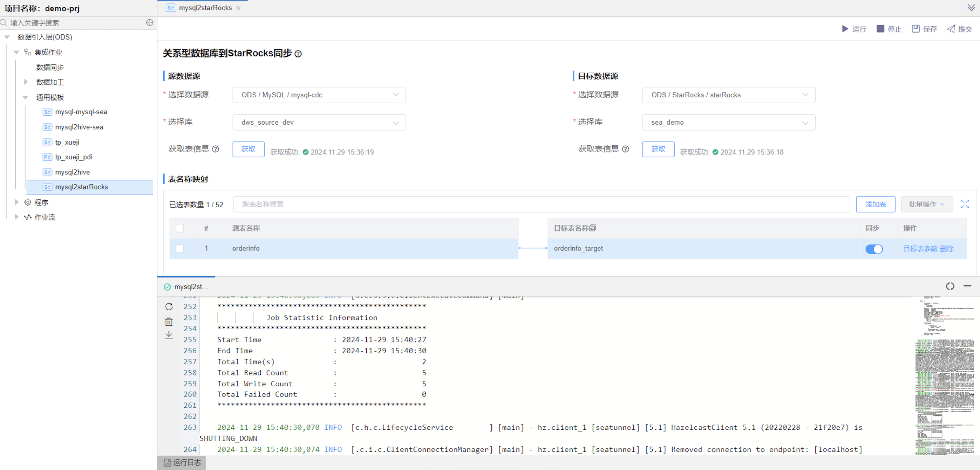The height and width of the screenshot is (470, 980).
Task: Check the orderinfo row checkbox
Action: (x=179, y=248)
